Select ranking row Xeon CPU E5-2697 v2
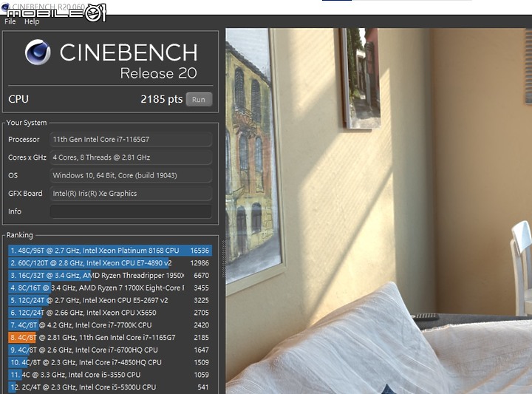 (110, 300)
